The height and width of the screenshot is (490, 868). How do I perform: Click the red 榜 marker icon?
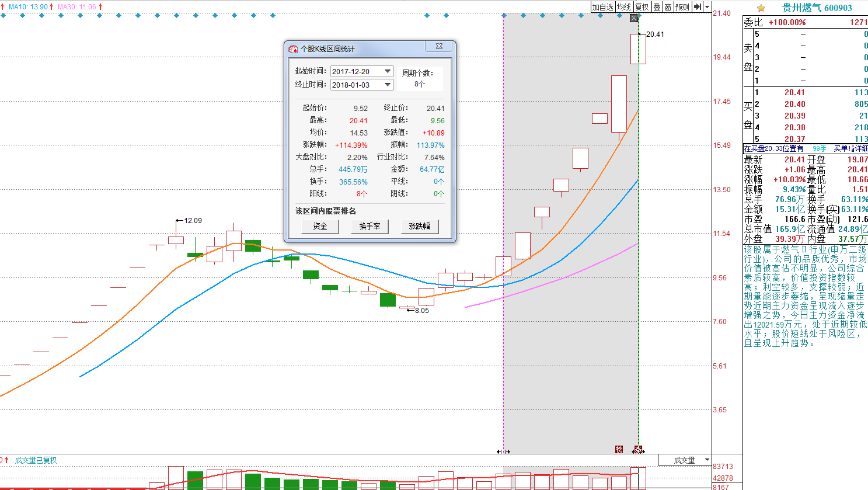[x=619, y=449]
